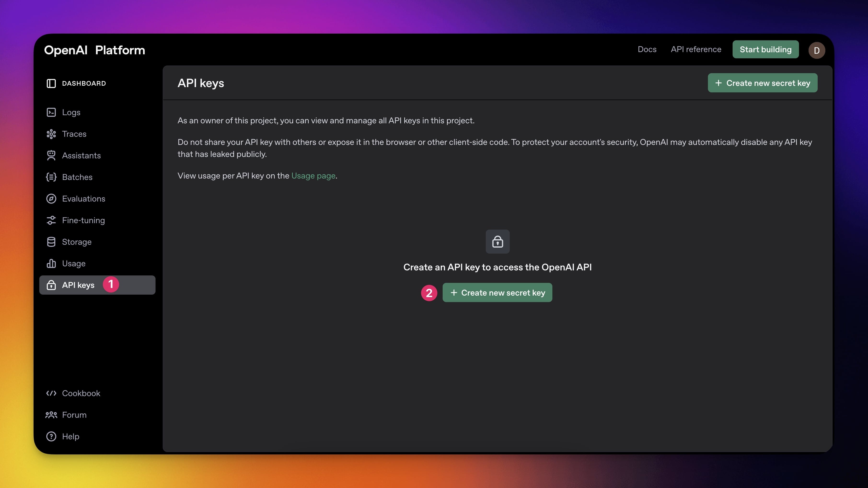The width and height of the screenshot is (868, 488).
Task: Click the Usage bar chart icon
Action: (x=51, y=263)
